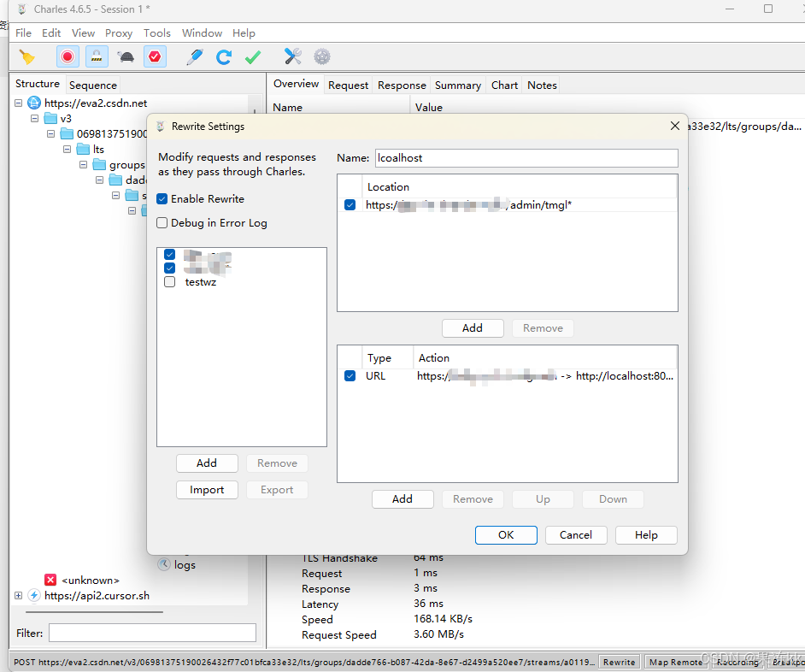Open the Proxy menu
The width and height of the screenshot is (805, 672).
point(119,32)
